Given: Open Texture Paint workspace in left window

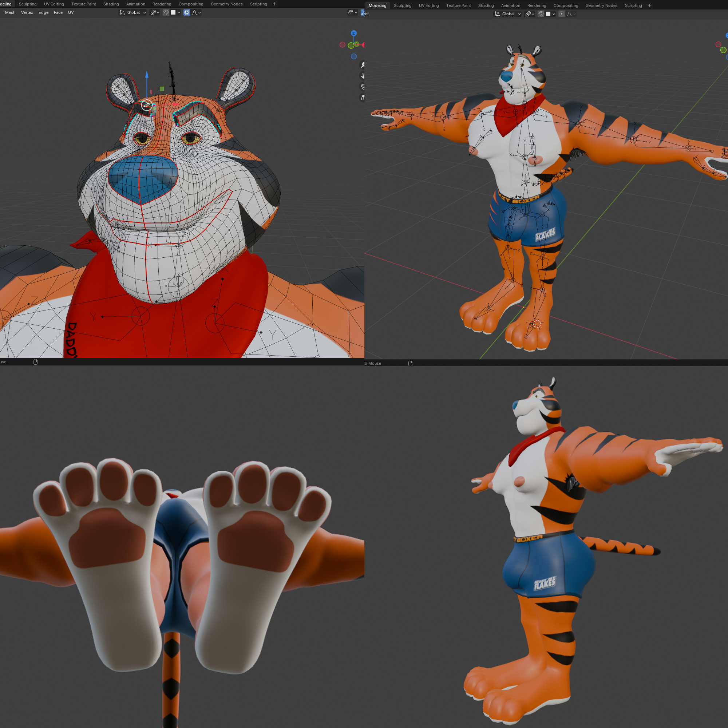Looking at the screenshot, I should (x=84, y=4).
